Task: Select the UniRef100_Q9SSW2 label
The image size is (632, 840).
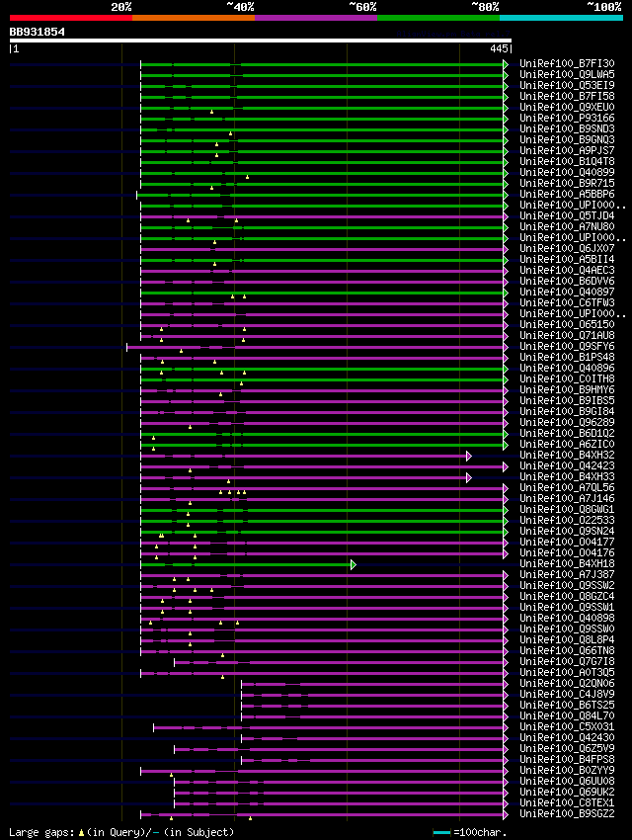Action: pos(567,585)
